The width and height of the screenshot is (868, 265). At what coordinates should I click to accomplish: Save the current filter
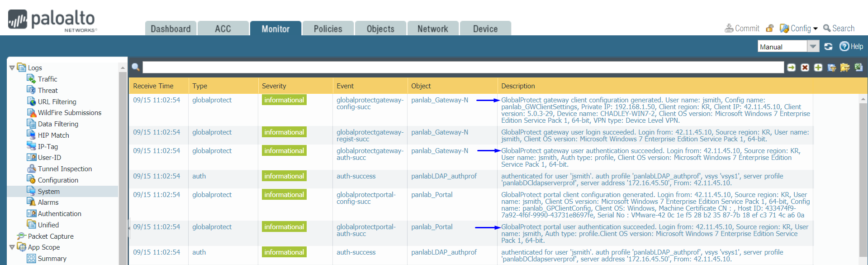[832, 67]
